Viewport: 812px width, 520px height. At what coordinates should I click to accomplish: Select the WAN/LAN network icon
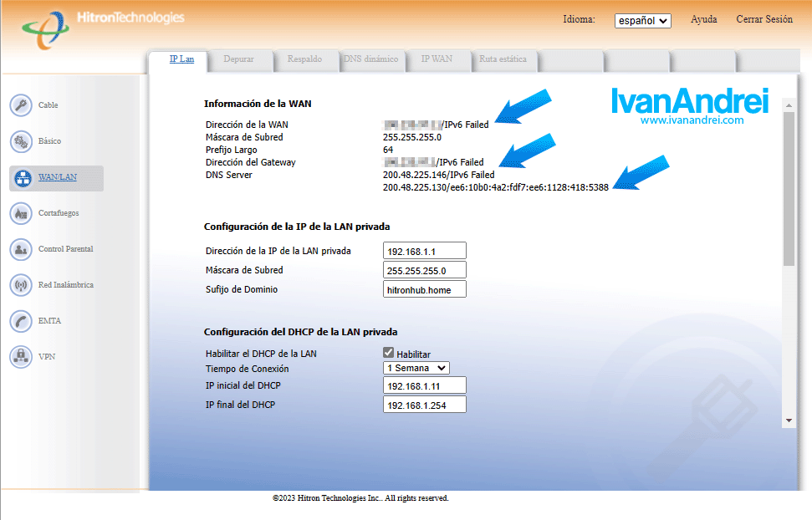[x=21, y=177]
